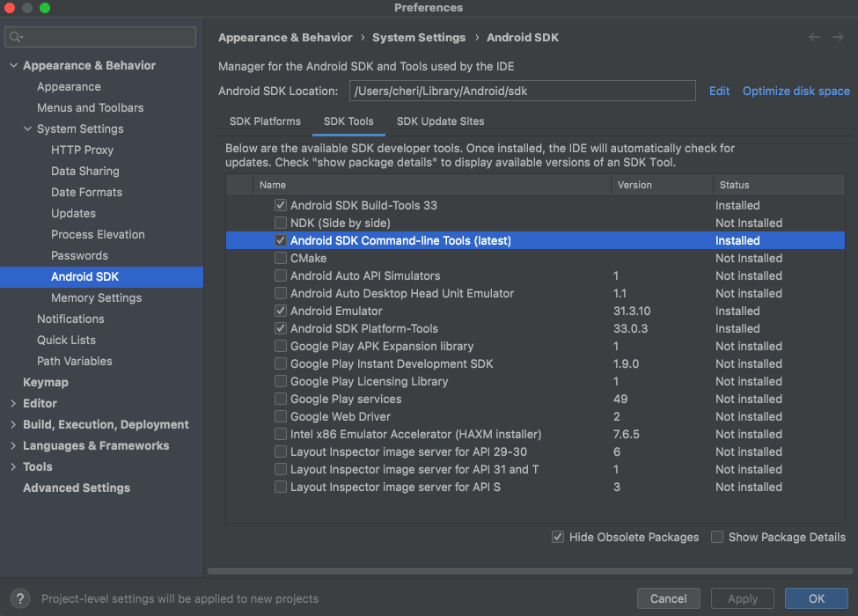858x616 pixels.
Task: Collapse System Settings subtree
Action: point(28,128)
